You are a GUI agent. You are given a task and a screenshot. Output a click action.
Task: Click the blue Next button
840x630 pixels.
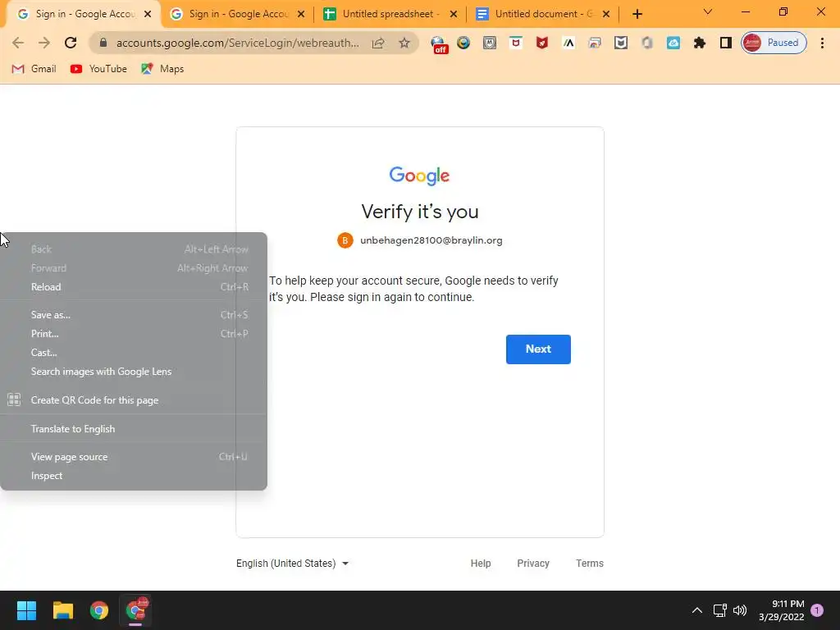tap(538, 349)
